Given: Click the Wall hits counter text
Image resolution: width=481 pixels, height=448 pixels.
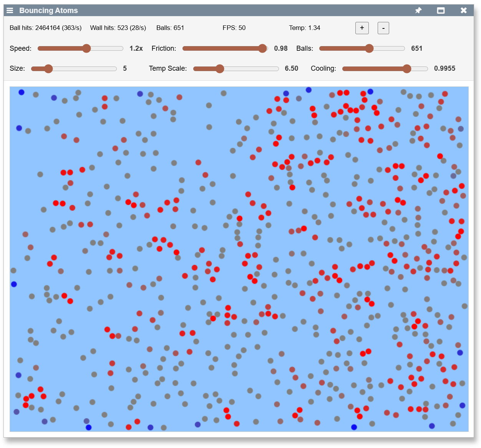Looking at the screenshot, I should click(118, 28).
